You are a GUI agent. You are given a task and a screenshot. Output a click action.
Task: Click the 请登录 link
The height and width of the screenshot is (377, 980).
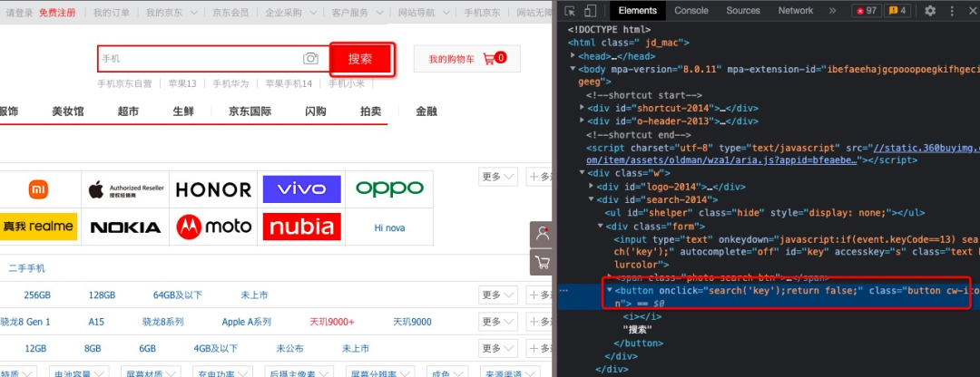tap(19, 13)
